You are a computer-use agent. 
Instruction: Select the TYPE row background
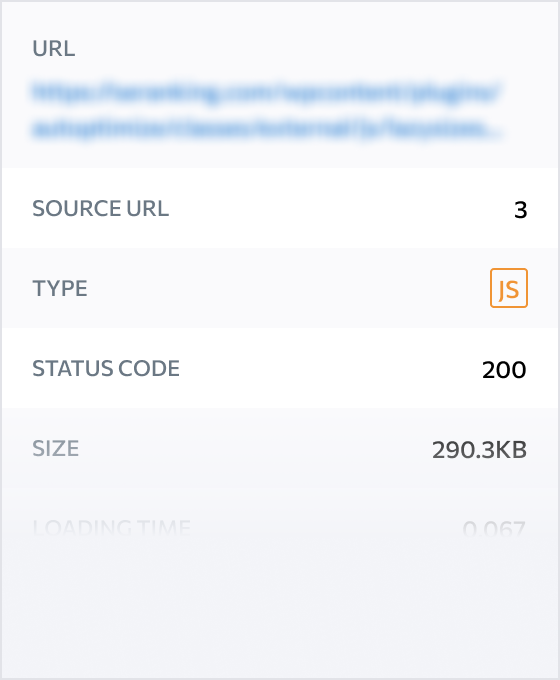click(x=280, y=288)
